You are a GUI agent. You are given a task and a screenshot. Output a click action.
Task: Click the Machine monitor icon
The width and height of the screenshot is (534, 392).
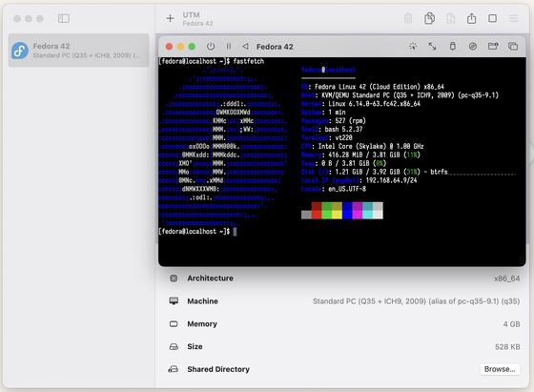[174, 301]
